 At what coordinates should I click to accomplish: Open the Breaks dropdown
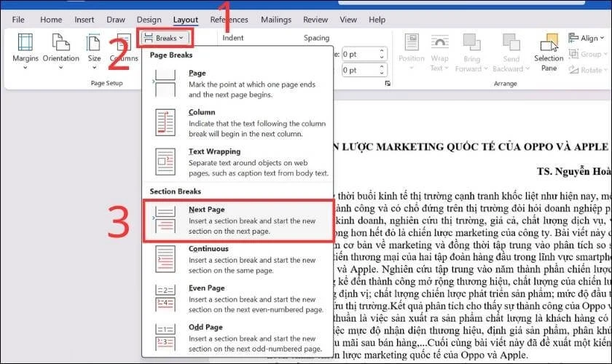pos(165,39)
